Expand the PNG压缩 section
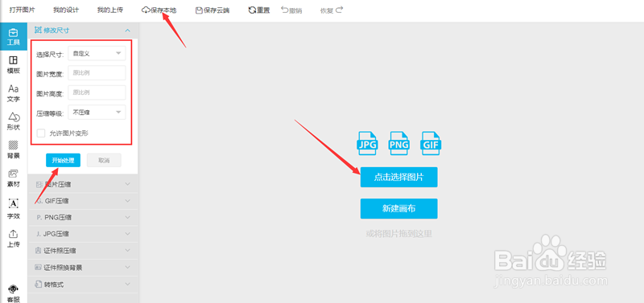The width and height of the screenshot is (644, 303). (x=83, y=218)
